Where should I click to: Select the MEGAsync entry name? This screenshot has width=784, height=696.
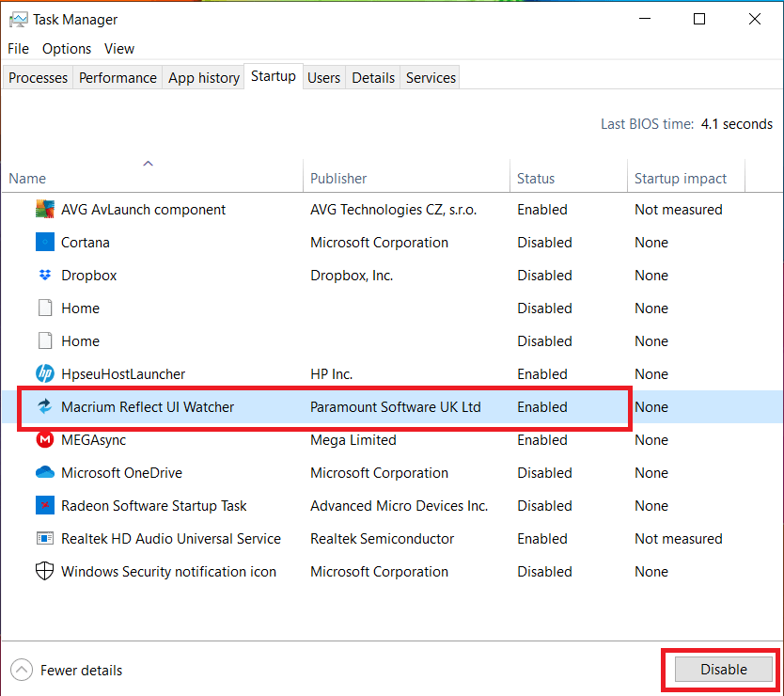click(x=93, y=440)
